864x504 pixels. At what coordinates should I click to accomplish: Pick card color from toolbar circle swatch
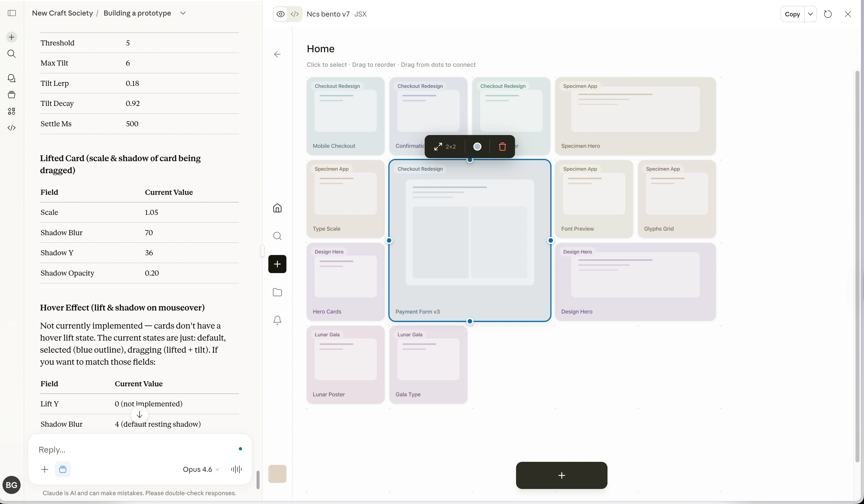pyautogui.click(x=477, y=147)
